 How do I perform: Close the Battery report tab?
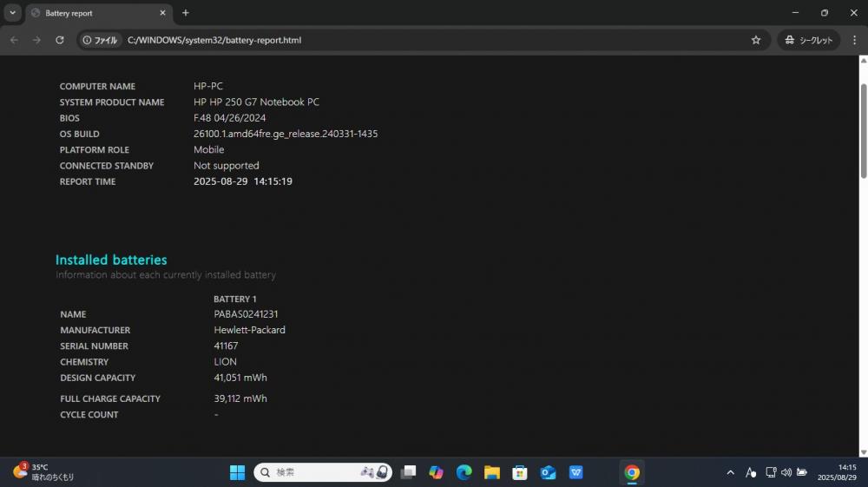point(163,13)
